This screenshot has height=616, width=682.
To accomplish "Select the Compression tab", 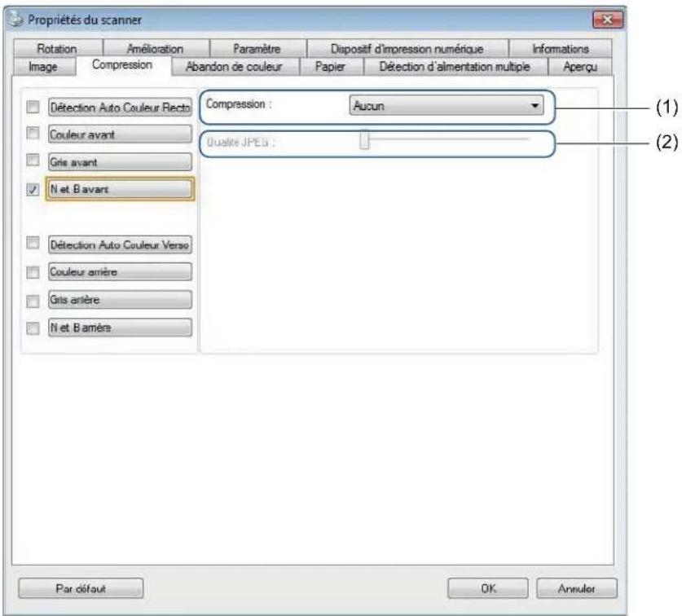I will point(123,65).
